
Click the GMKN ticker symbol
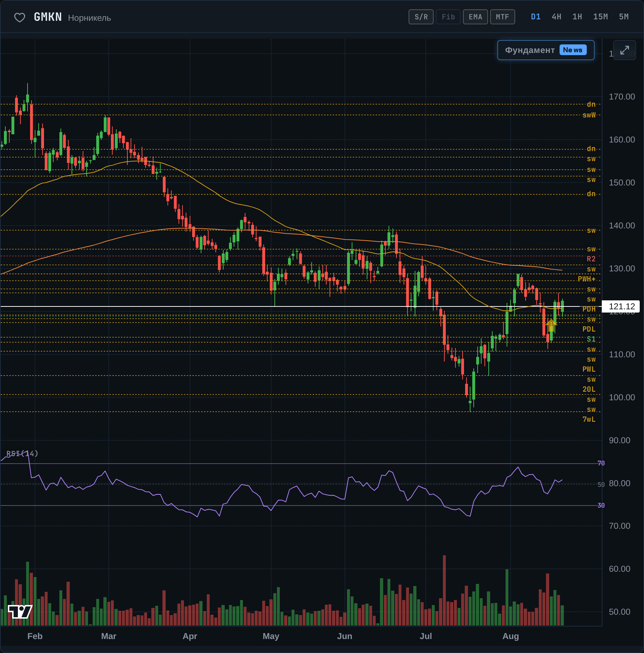click(x=48, y=17)
